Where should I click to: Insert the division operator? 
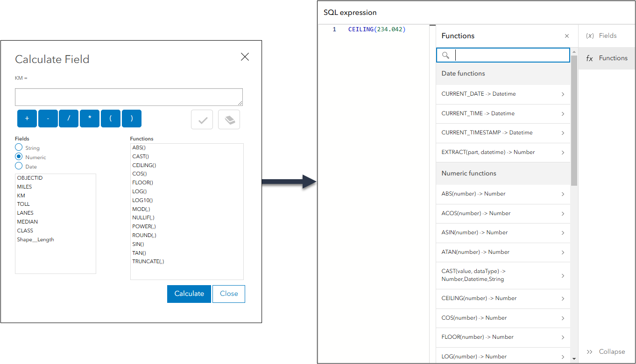[69, 119]
